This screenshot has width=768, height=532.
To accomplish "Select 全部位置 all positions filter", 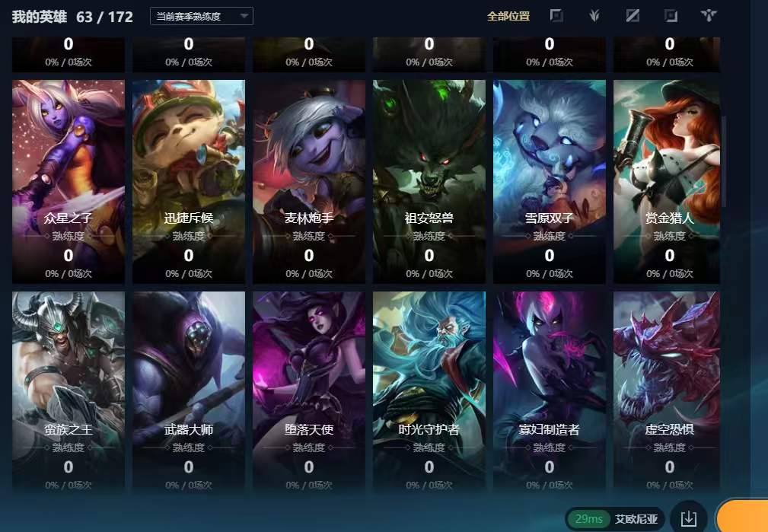I will coord(508,16).
